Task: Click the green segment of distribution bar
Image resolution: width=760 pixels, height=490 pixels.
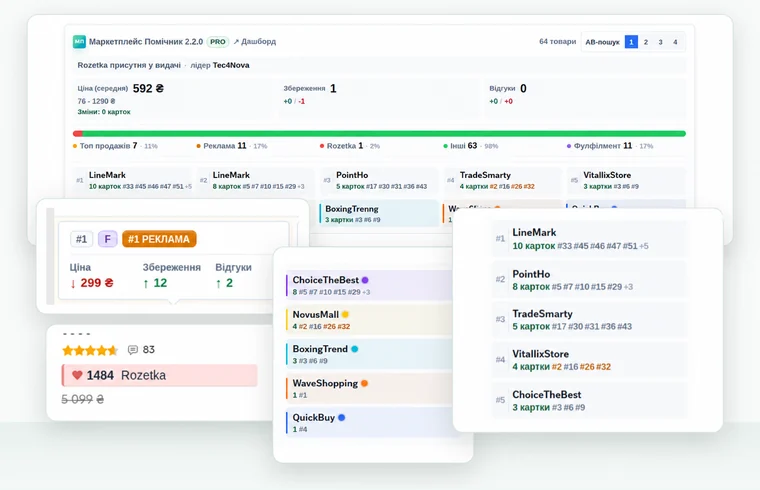Action: pyautogui.click(x=384, y=133)
